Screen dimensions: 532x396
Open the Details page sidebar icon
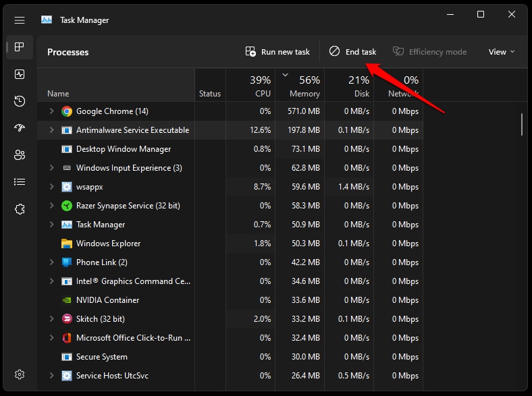point(20,182)
